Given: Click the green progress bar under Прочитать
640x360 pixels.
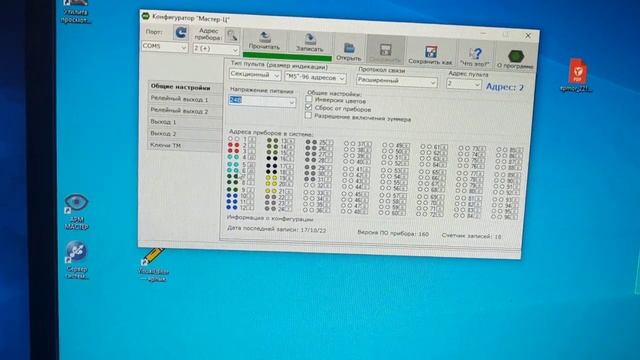Looking at the screenshot, I should (287, 56).
